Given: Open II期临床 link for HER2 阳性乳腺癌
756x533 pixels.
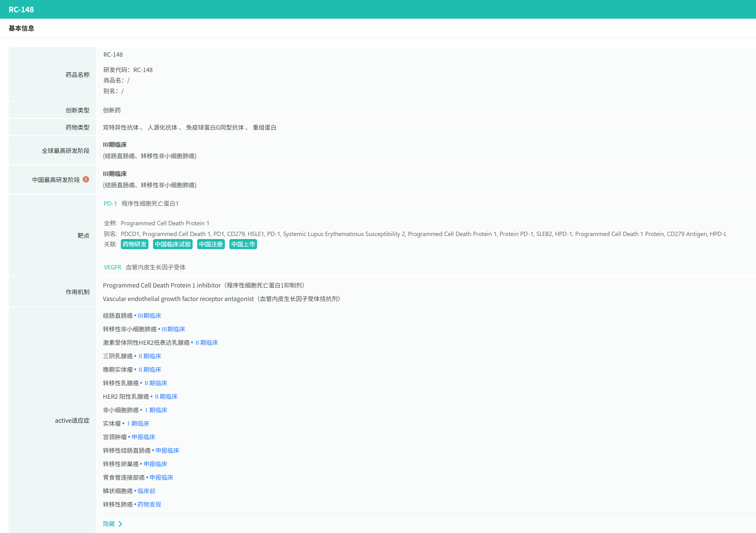Looking at the screenshot, I should pyautogui.click(x=166, y=397).
